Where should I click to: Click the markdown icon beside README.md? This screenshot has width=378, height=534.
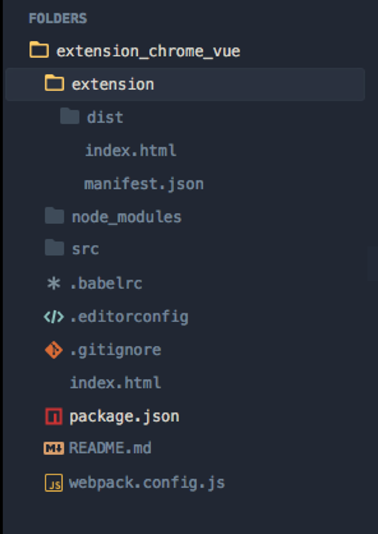click(54, 449)
